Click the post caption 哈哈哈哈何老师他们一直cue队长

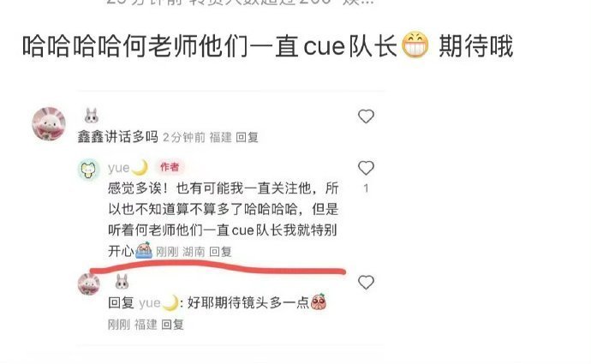pos(210,46)
